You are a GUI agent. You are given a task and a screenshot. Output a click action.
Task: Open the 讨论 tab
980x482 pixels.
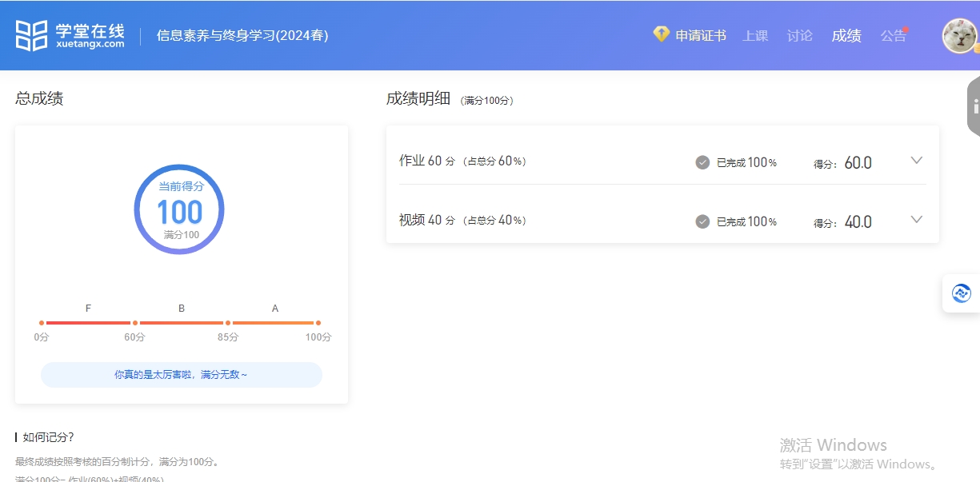point(799,36)
